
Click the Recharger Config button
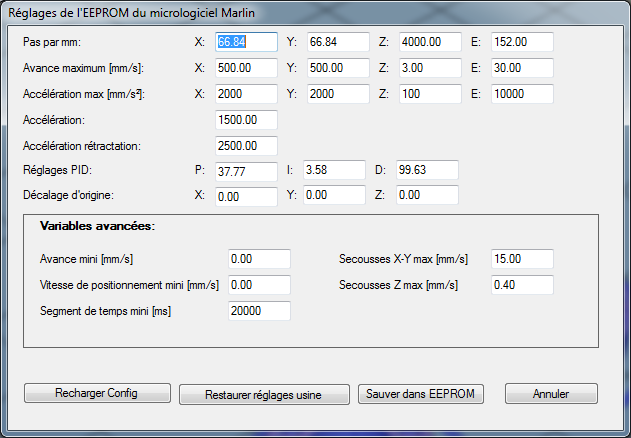point(97,393)
